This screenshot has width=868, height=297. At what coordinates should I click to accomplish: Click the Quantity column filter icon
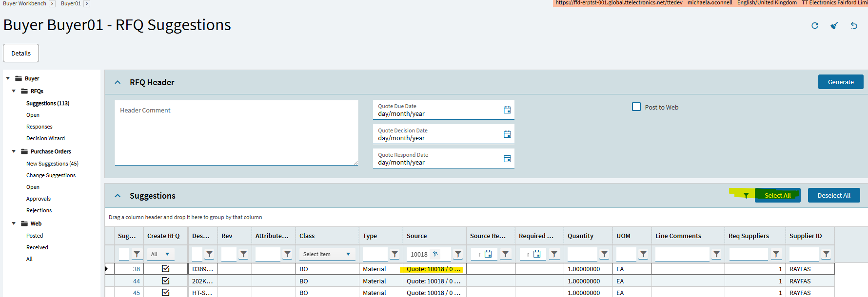pos(605,254)
